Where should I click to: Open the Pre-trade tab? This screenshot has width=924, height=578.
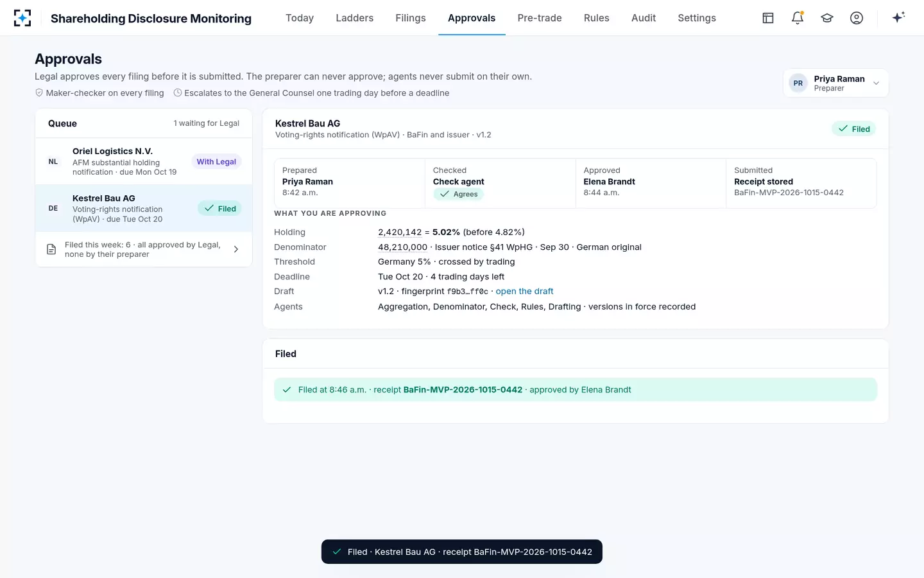click(x=540, y=18)
